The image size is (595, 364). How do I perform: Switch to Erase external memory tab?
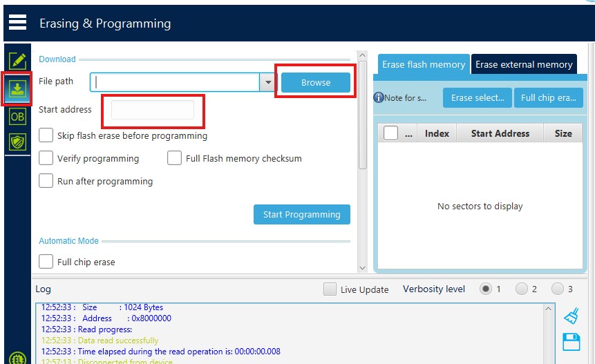[524, 64]
